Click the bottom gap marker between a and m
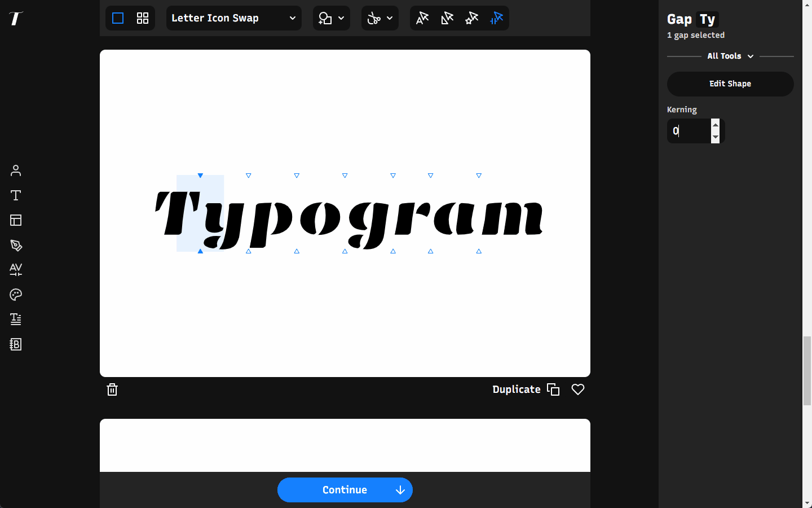 [x=479, y=251]
